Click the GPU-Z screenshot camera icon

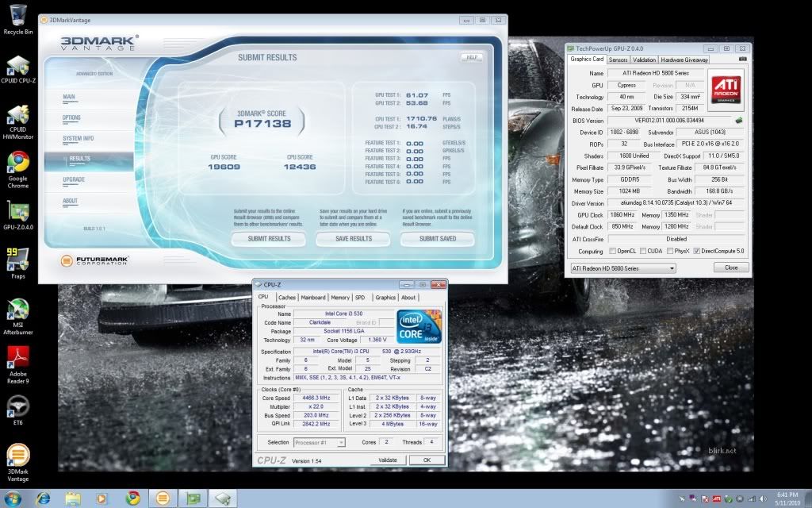point(742,59)
